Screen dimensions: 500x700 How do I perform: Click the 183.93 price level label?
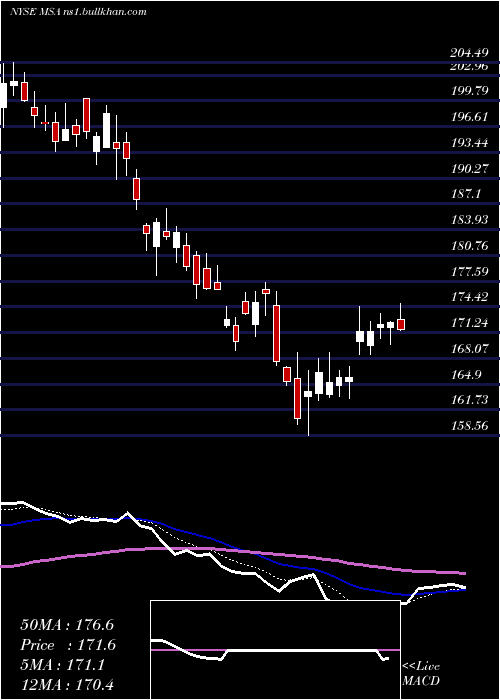[x=469, y=220]
